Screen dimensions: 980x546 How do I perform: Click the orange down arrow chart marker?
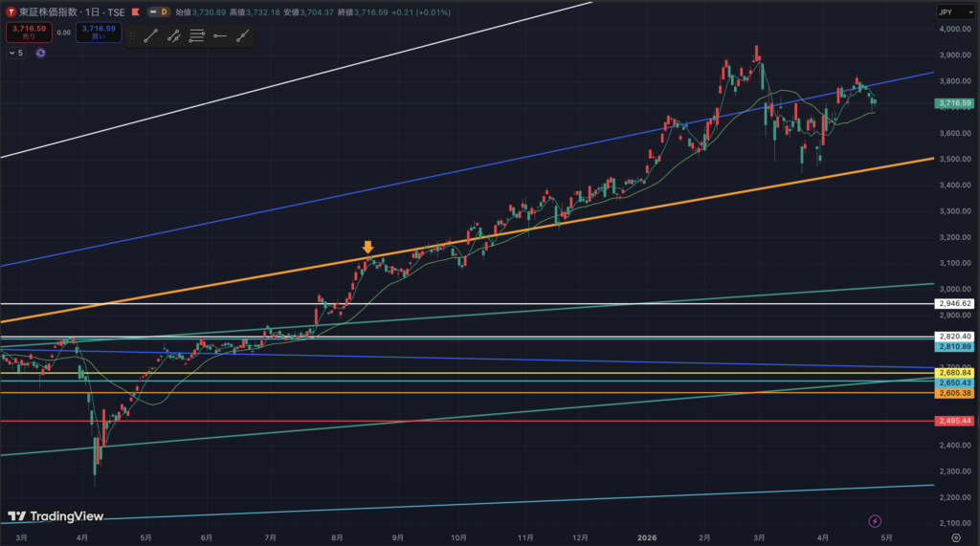[367, 248]
